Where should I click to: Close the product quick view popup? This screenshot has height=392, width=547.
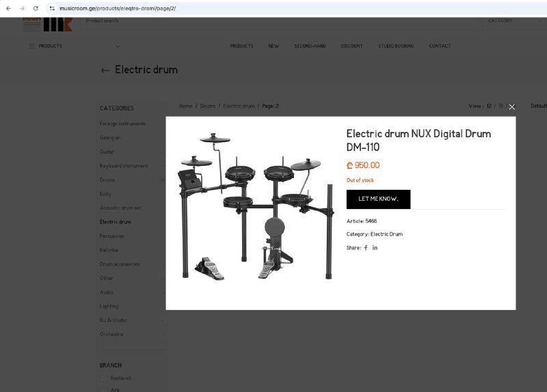(x=511, y=107)
